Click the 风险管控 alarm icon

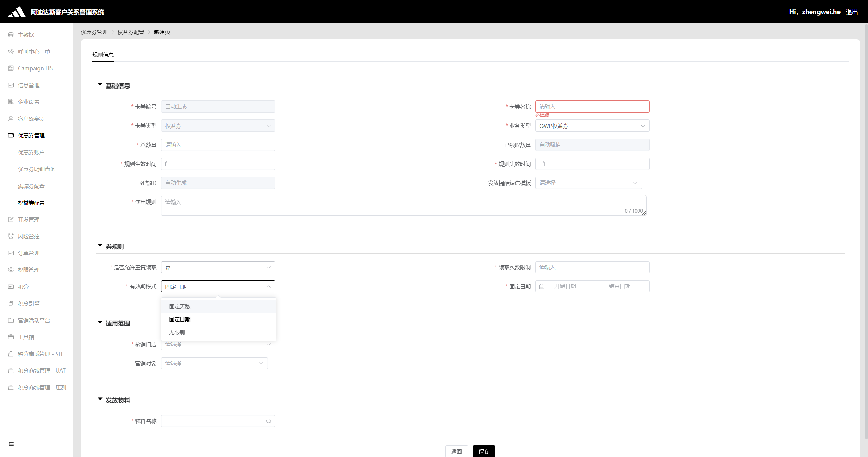[11, 236]
